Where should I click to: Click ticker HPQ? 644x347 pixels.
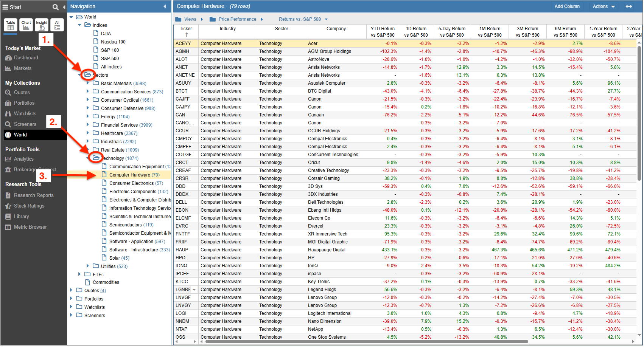click(180, 258)
